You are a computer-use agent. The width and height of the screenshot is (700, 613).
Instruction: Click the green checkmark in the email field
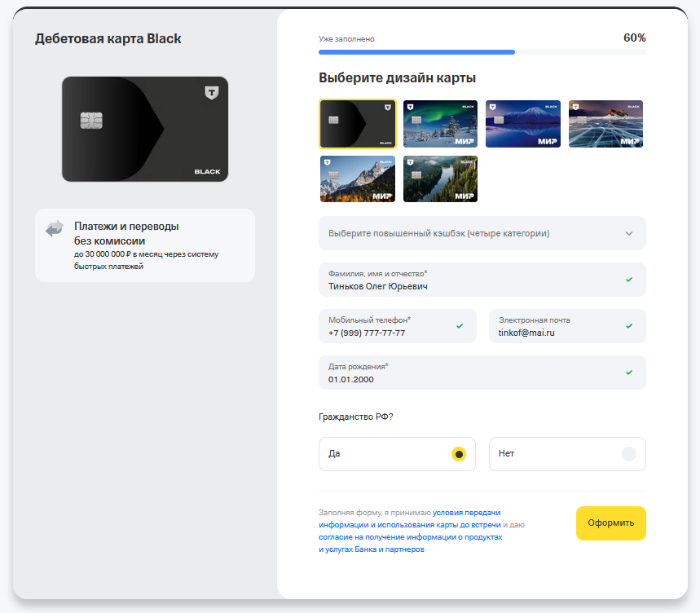tap(629, 326)
